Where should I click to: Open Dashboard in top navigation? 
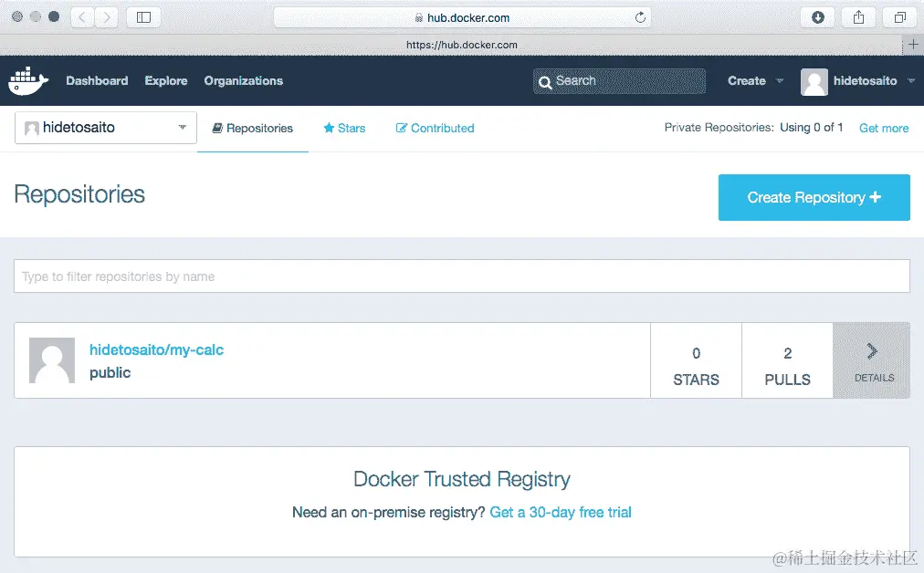pyautogui.click(x=97, y=80)
